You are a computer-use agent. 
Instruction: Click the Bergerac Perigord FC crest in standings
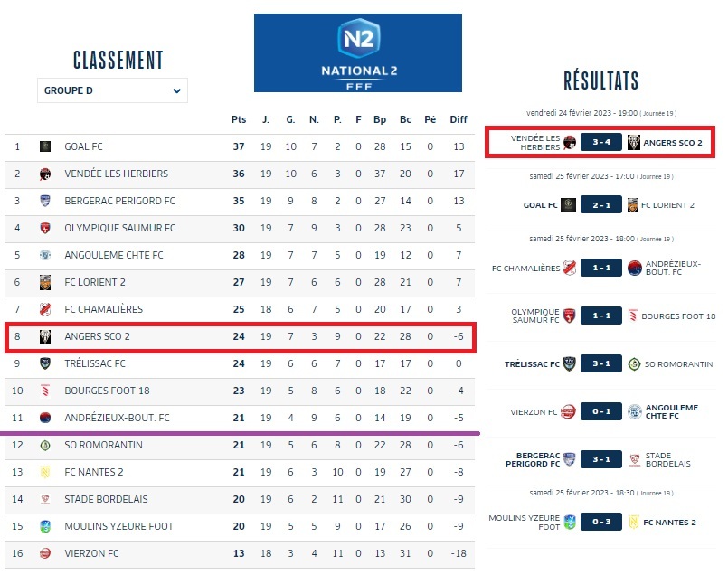pos(45,201)
